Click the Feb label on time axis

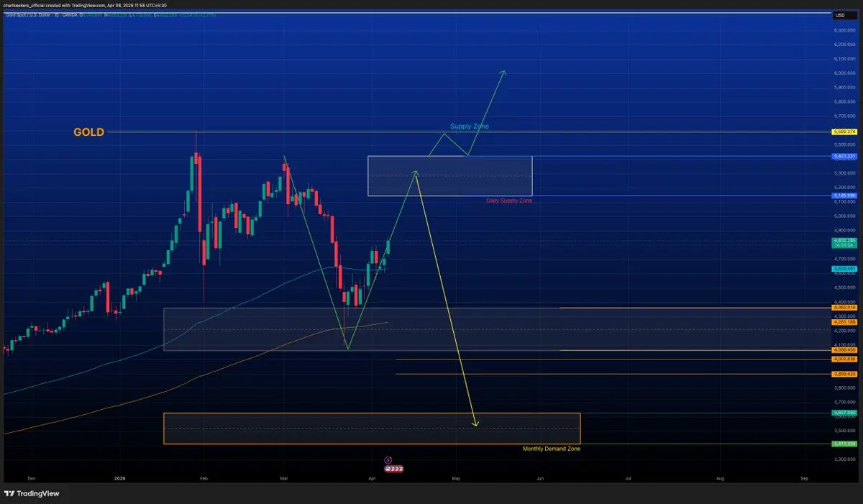pyautogui.click(x=204, y=477)
